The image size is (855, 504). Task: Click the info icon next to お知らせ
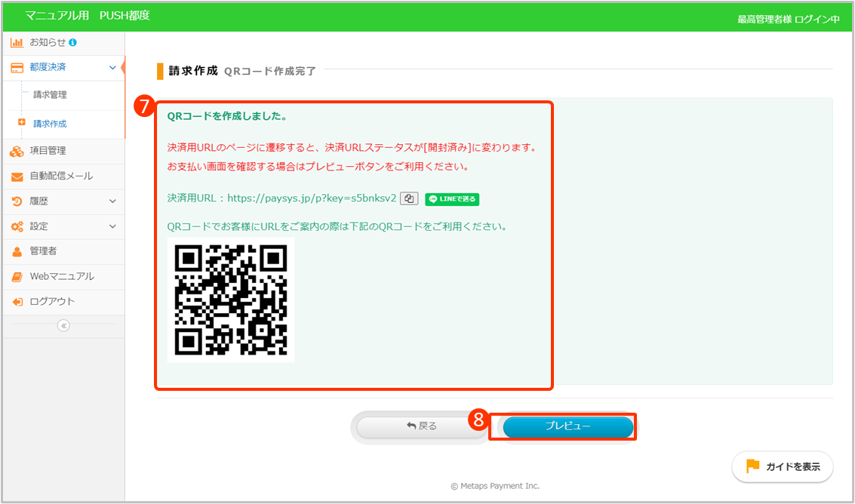pos(72,42)
